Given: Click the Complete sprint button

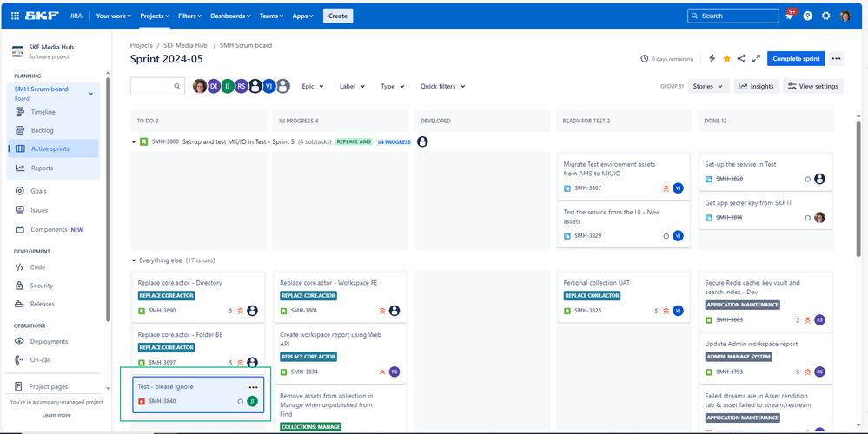Looking at the screenshot, I should (796, 59).
